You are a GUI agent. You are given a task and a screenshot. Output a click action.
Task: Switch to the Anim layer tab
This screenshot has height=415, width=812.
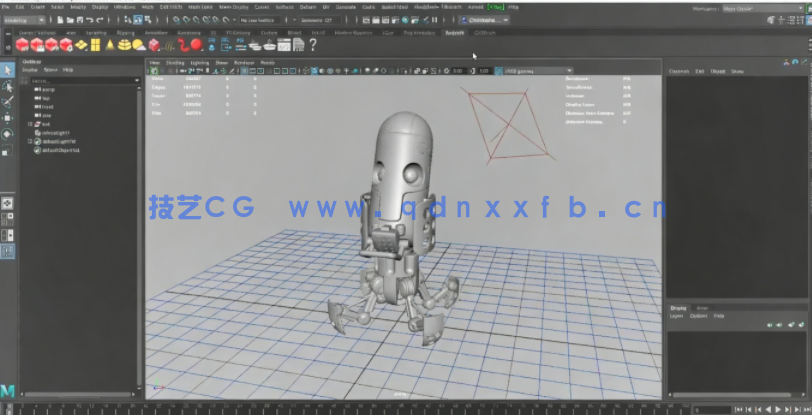pyautogui.click(x=702, y=307)
